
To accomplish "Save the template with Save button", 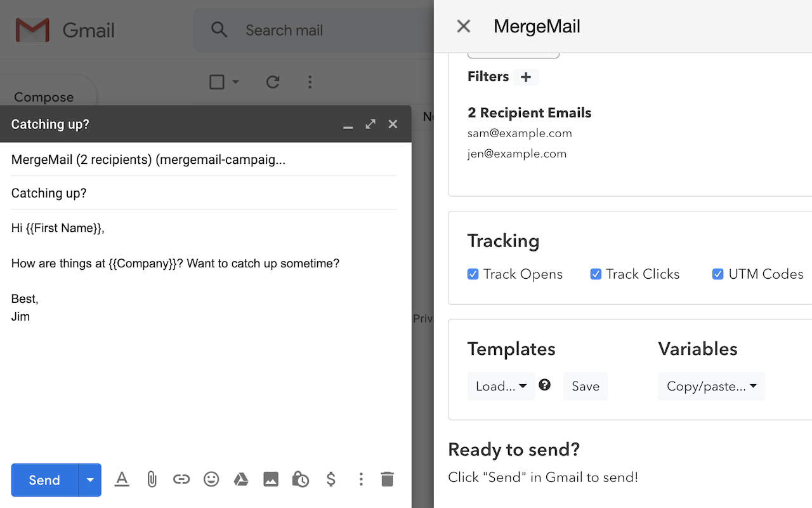I will (586, 386).
